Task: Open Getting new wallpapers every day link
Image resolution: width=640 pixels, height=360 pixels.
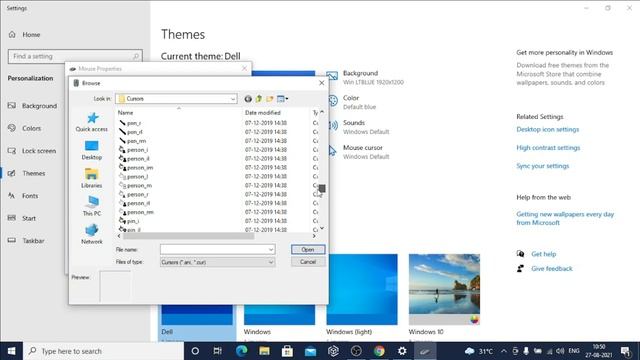Action: 565,218
